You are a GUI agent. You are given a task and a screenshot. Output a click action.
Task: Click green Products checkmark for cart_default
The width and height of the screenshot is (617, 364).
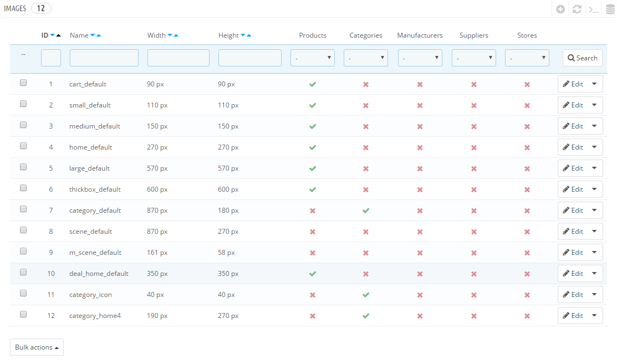click(313, 84)
